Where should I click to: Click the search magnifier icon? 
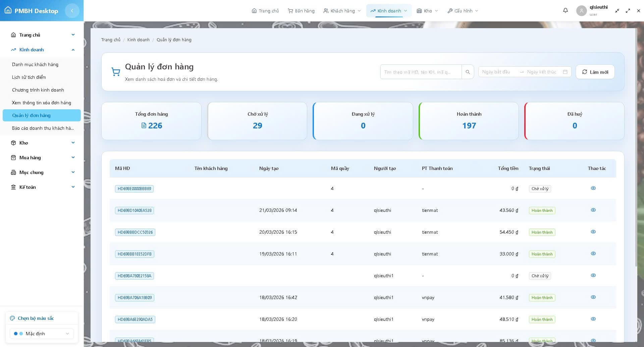click(468, 72)
